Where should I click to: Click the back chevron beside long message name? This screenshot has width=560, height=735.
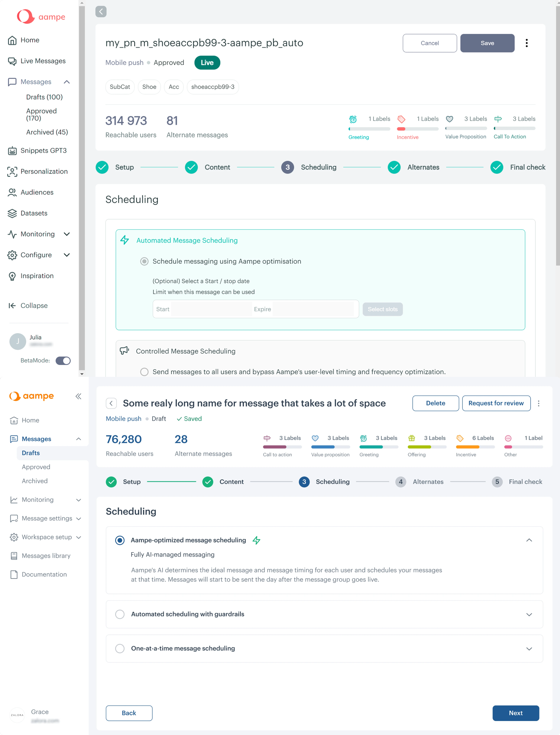tap(111, 403)
